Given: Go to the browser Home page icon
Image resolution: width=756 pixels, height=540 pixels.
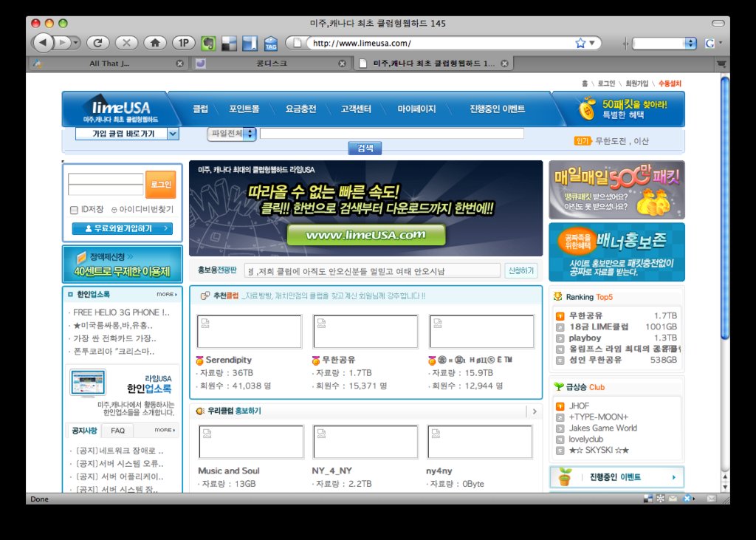Looking at the screenshot, I should pyautogui.click(x=155, y=43).
